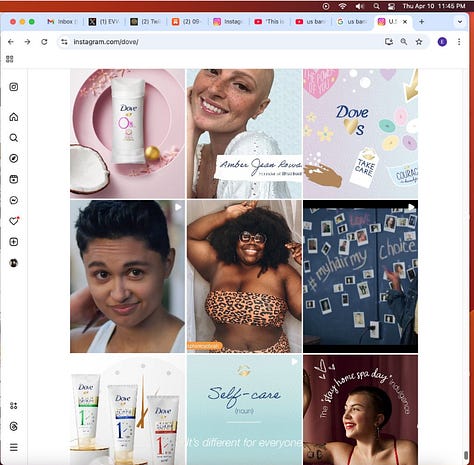The width and height of the screenshot is (474, 465).
Task: Open the Dove 0% deodorant post
Action: pos(127,134)
